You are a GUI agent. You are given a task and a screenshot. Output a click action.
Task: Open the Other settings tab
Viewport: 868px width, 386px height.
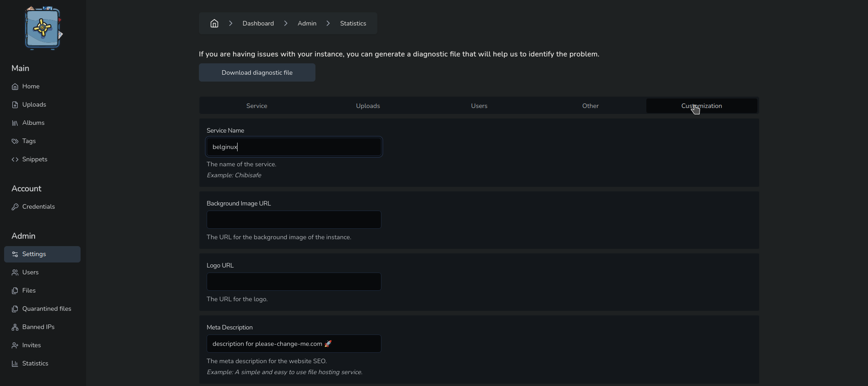590,106
